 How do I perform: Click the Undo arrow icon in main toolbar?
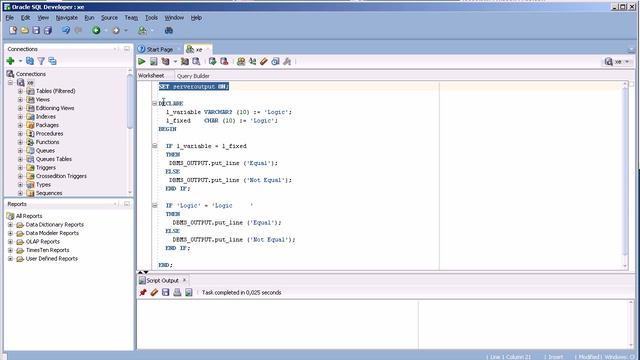point(66,30)
